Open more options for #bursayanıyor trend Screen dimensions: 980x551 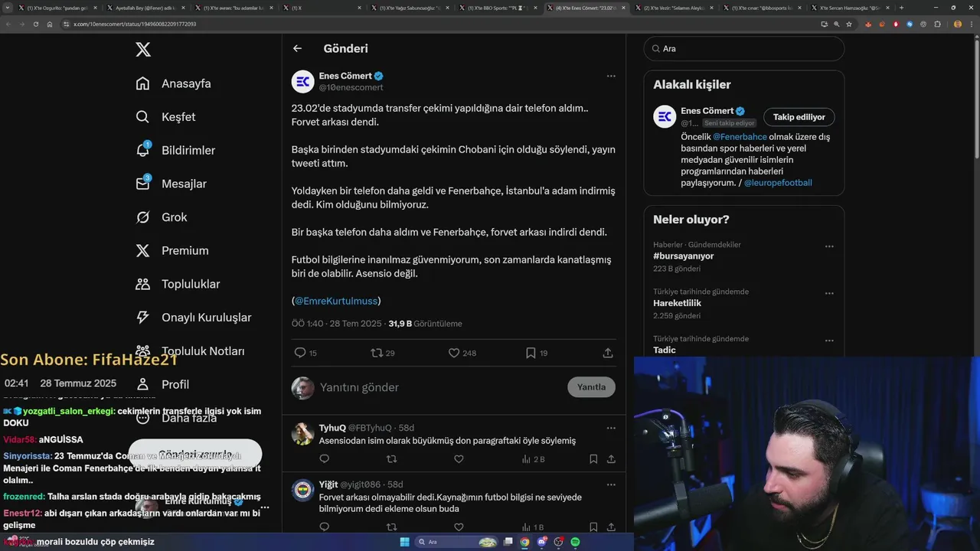pos(829,246)
